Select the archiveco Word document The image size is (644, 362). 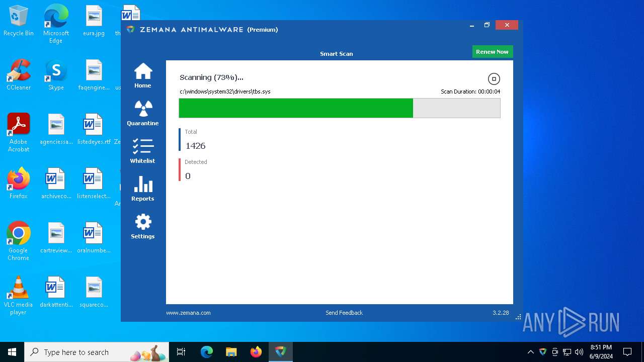click(56, 184)
